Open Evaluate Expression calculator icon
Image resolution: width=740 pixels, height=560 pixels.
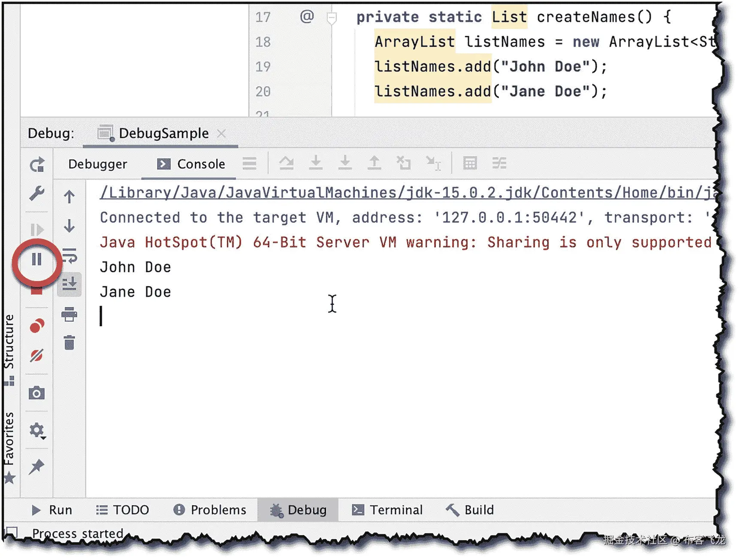click(x=470, y=163)
